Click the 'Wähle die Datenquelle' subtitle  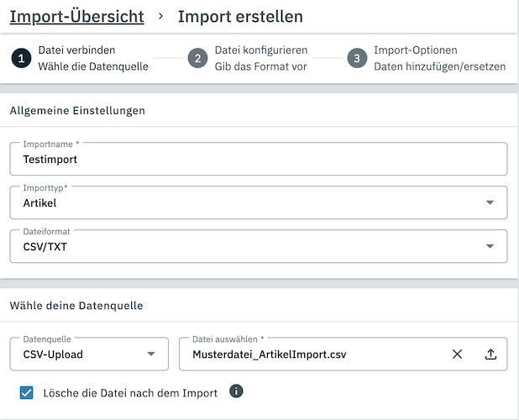tap(93, 66)
